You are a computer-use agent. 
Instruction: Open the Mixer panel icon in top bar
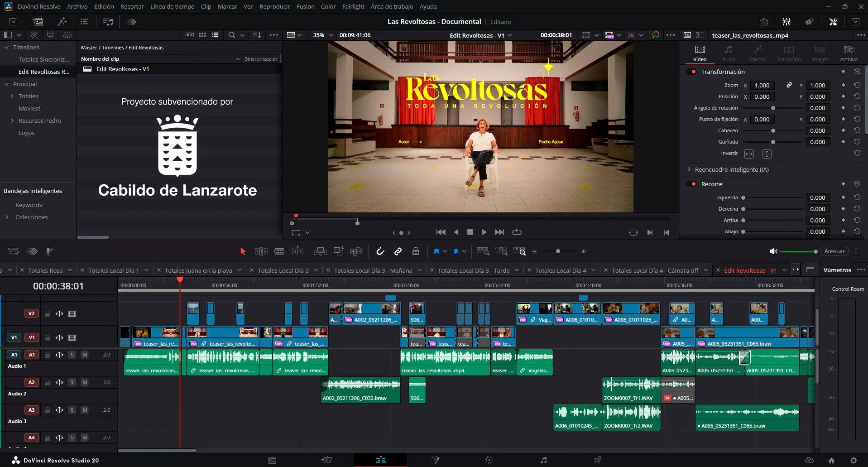[x=786, y=22]
